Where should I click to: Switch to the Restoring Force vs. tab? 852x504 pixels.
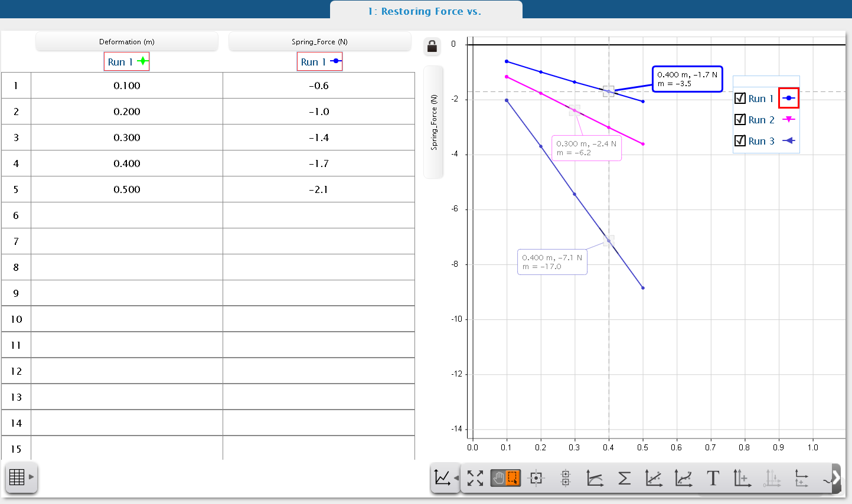pyautogui.click(x=426, y=11)
